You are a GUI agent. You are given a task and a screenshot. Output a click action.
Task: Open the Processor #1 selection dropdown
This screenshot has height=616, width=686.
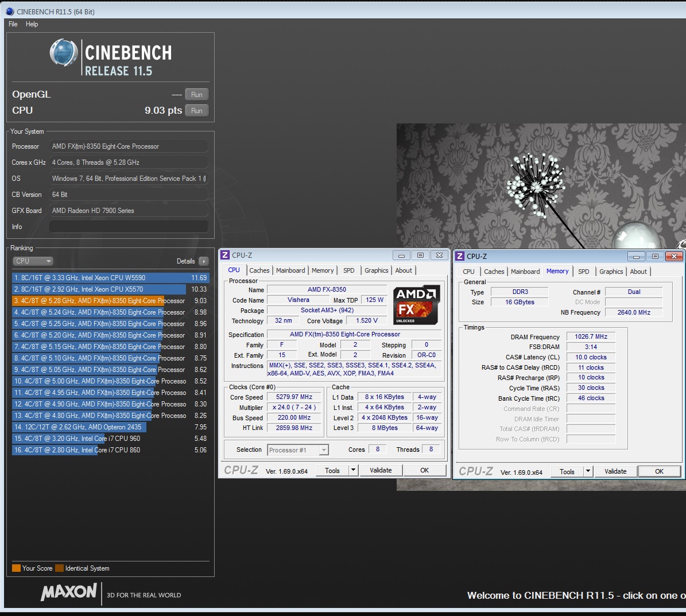click(x=297, y=450)
